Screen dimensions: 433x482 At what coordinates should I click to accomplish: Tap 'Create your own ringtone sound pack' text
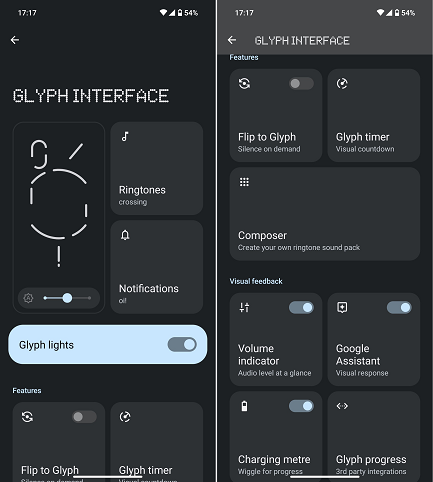tap(299, 248)
